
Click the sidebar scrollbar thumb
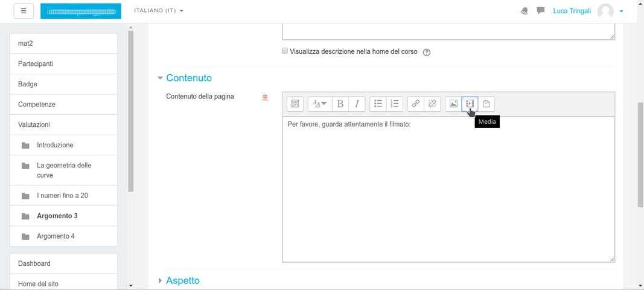click(130, 111)
